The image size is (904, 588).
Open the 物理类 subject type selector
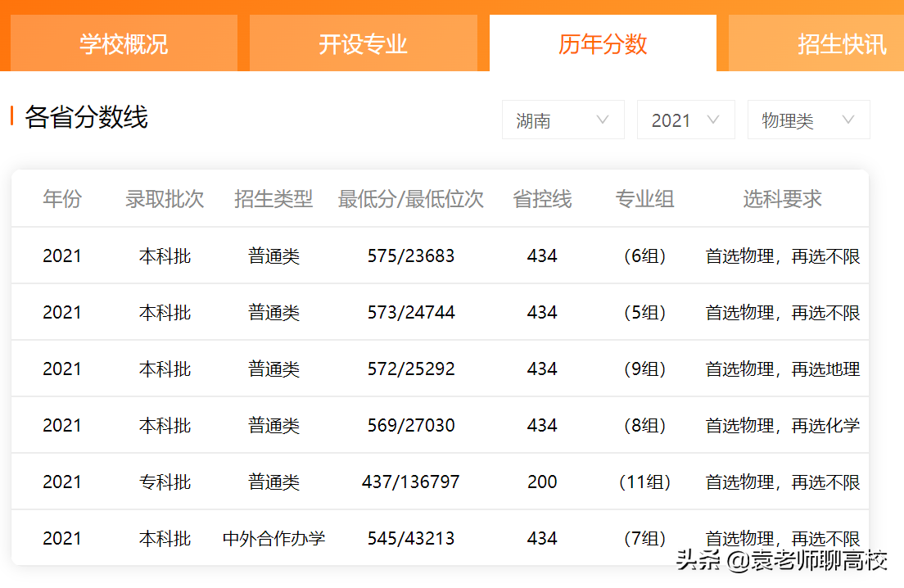click(809, 120)
